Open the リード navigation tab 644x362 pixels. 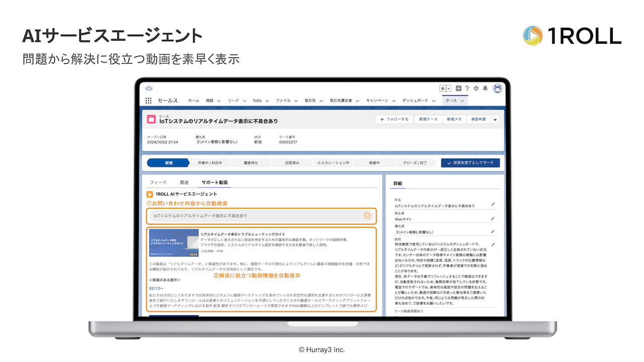(233, 101)
